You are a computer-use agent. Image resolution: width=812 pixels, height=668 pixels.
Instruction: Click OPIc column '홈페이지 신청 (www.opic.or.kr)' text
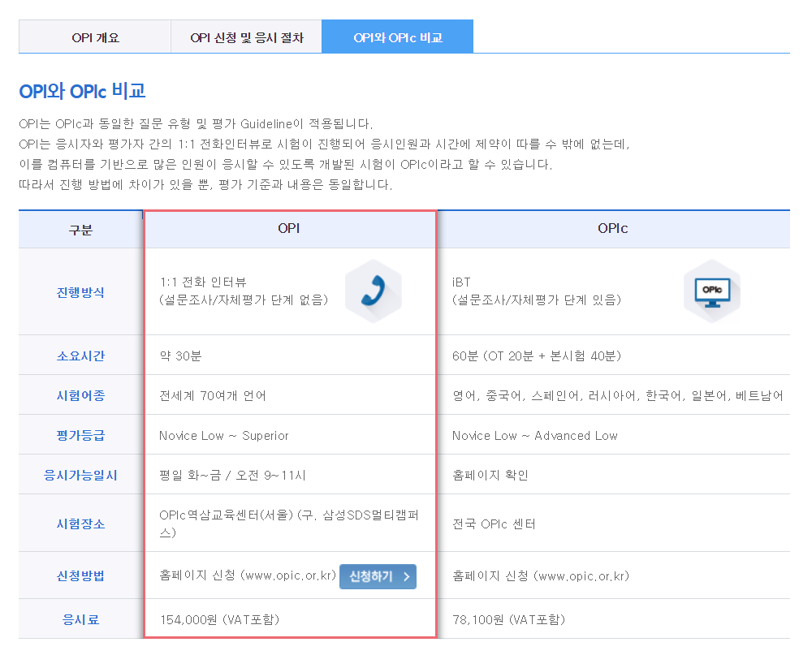pyautogui.click(x=541, y=575)
